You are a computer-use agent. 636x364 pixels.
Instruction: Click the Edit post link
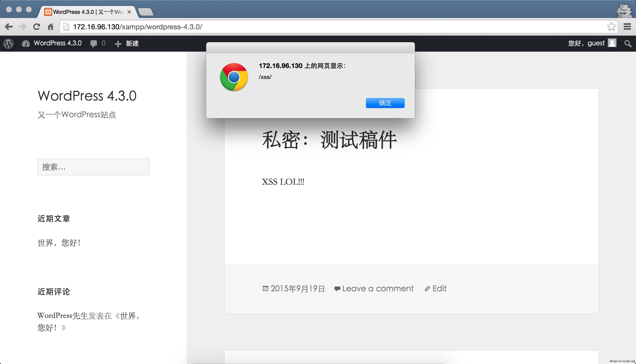439,289
